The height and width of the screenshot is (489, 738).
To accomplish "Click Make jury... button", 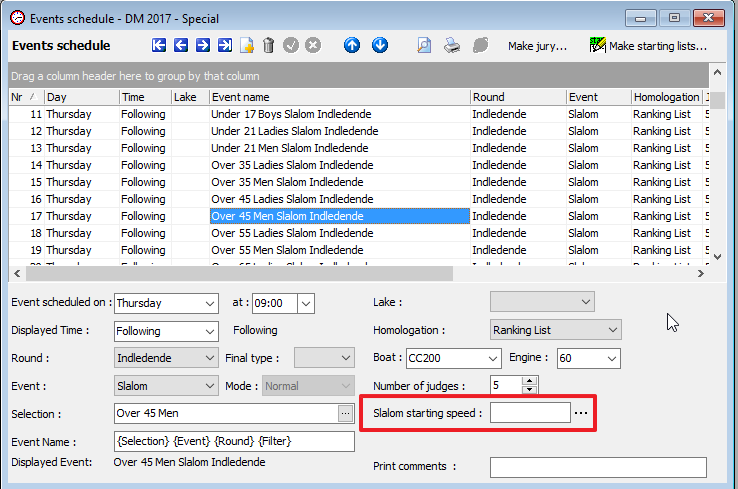I will click(x=537, y=46).
